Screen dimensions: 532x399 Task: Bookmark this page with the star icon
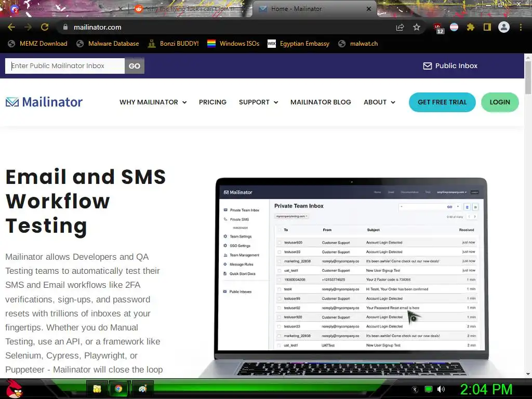point(417,27)
